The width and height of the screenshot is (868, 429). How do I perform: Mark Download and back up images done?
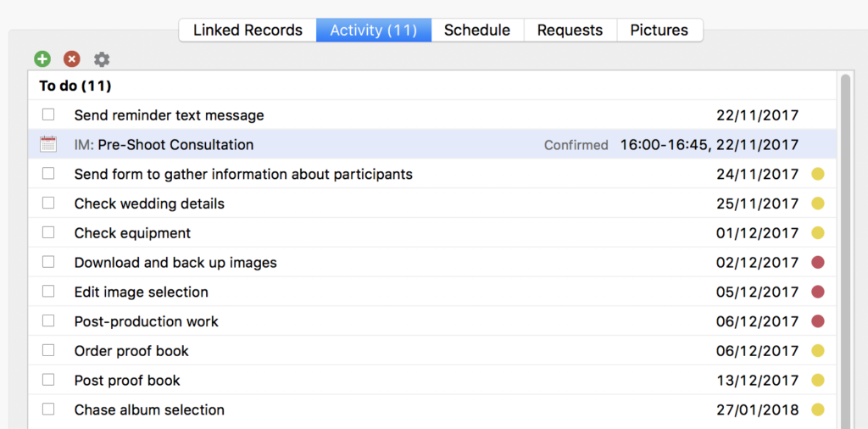click(48, 262)
